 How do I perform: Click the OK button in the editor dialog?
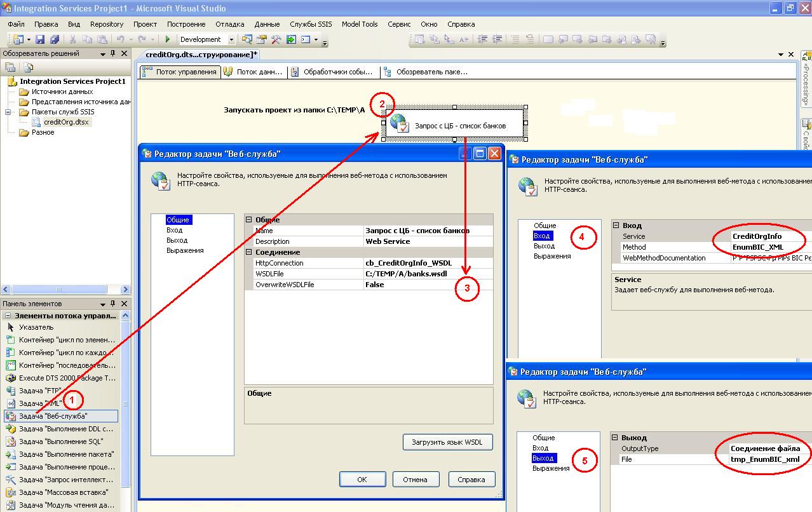click(x=362, y=480)
